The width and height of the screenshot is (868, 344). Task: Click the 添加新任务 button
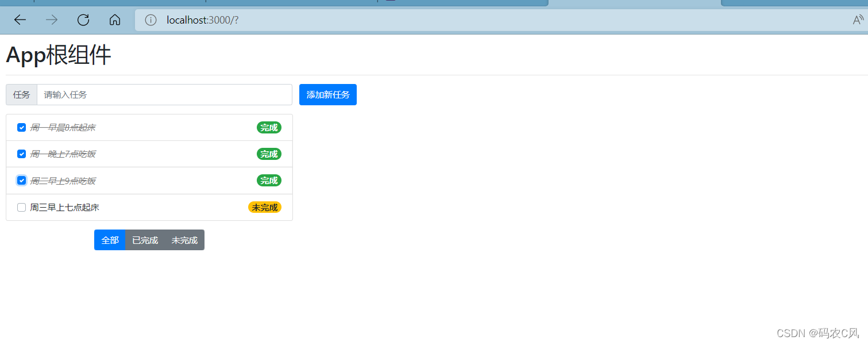click(x=328, y=95)
